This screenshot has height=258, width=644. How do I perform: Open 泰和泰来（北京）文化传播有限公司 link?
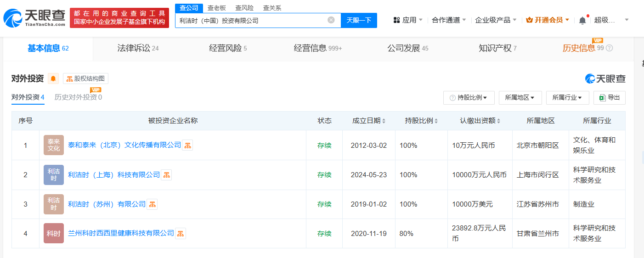pyautogui.click(x=124, y=145)
